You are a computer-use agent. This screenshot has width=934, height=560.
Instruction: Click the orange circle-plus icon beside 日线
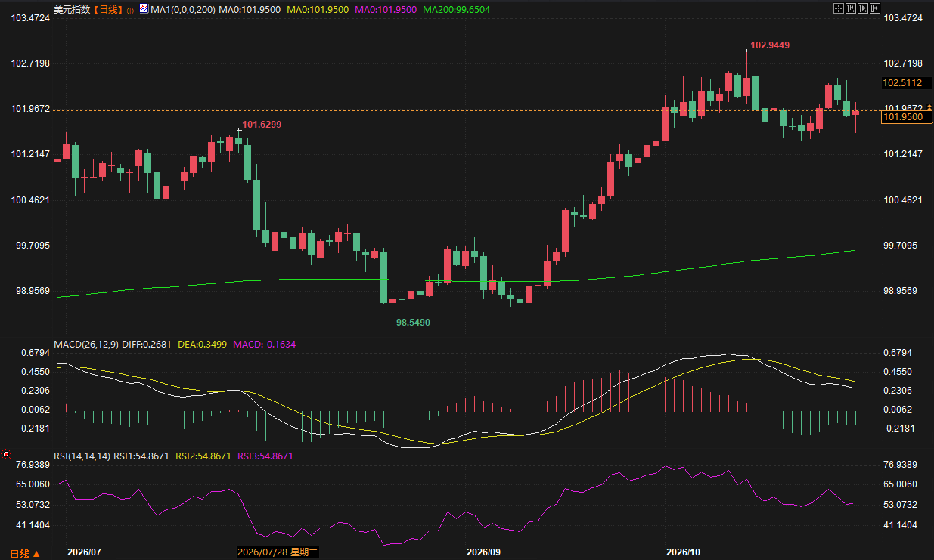130,10
